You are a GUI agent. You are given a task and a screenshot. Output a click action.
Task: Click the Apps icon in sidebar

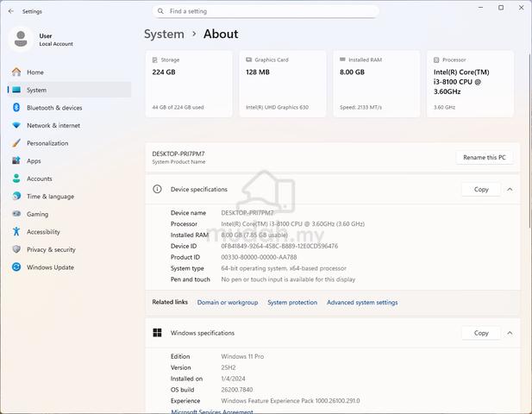click(16, 160)
